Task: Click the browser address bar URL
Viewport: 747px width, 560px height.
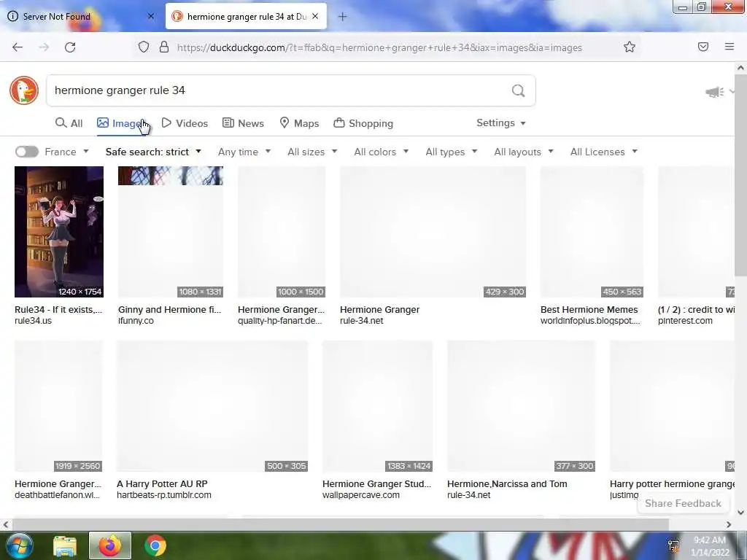Action: click(379, 47)
